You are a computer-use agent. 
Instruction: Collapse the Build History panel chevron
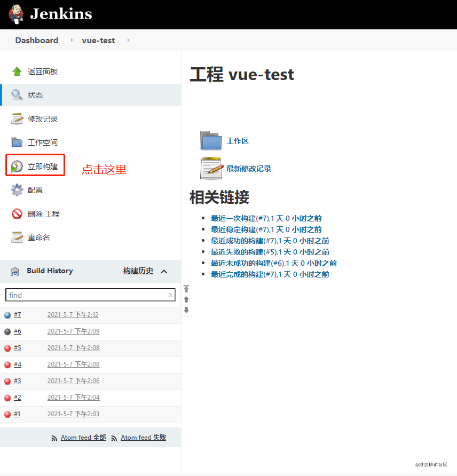(164, 272)
